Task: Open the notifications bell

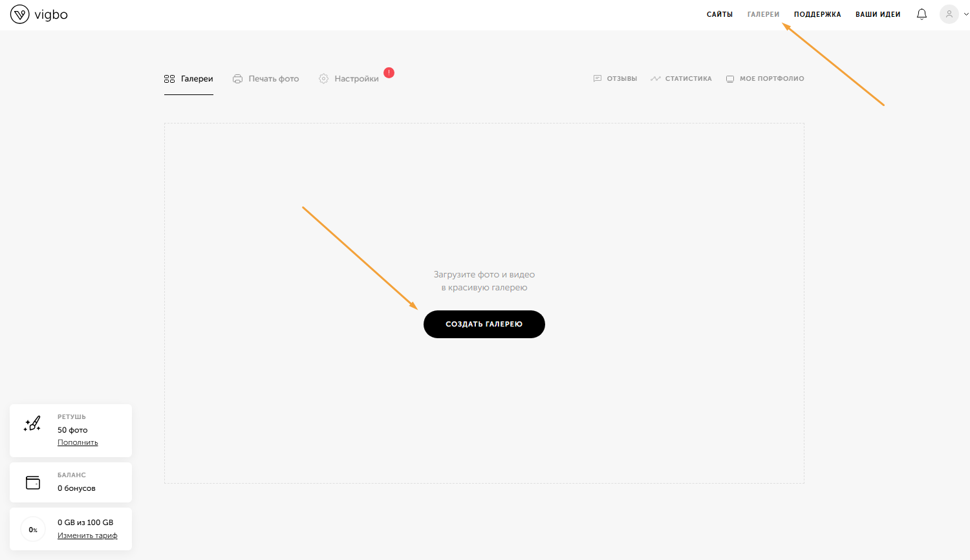Action: pos(921,14)
